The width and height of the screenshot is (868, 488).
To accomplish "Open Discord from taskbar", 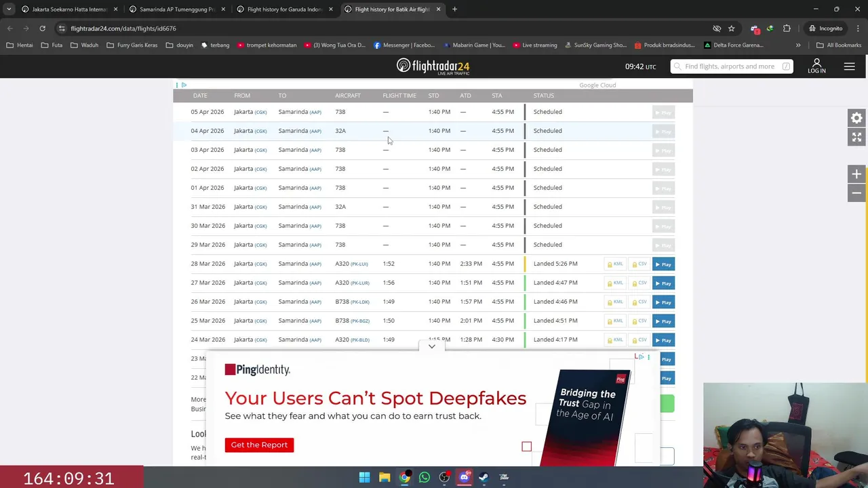I will click(x=464, y=477).
